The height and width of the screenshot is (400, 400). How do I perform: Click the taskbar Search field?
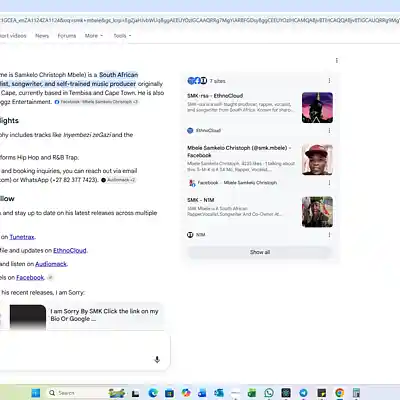[76, 393]
